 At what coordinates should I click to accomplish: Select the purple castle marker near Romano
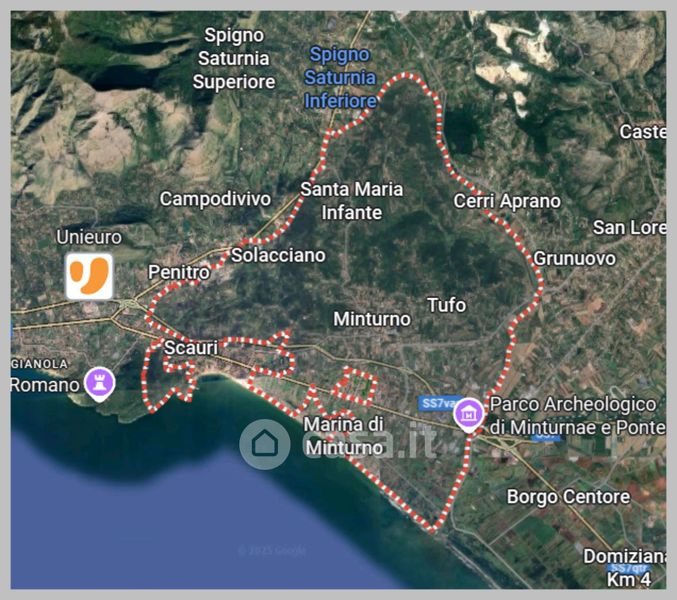pos(100,383)
